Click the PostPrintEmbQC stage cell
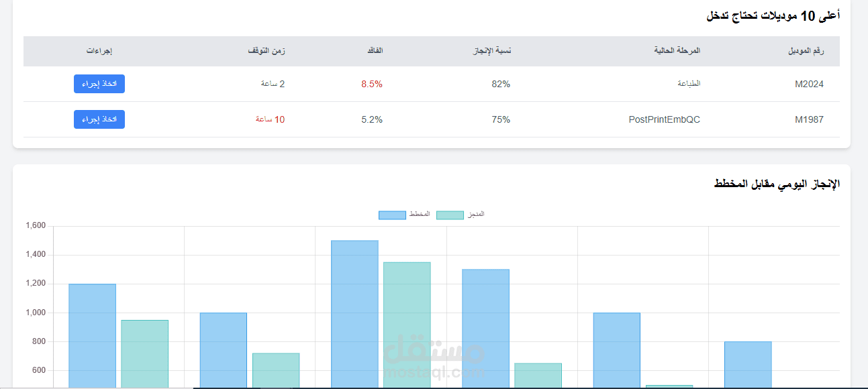The width and height of the screenshot is (868, 389). click(x=665, y=119)
